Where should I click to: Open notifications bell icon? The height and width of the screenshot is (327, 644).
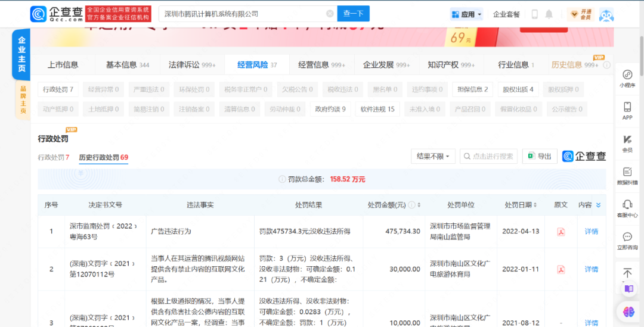pos(549,14)
